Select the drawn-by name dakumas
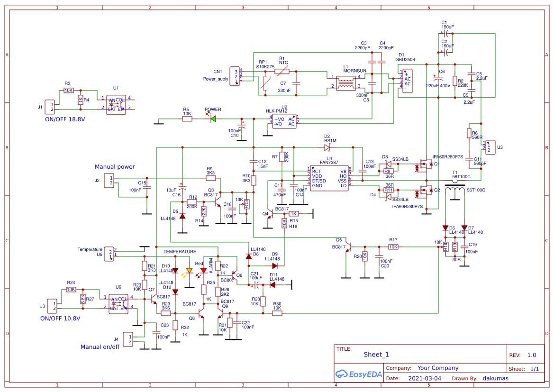This screenshot has width=554, height=392. click(x=495, y=378)
